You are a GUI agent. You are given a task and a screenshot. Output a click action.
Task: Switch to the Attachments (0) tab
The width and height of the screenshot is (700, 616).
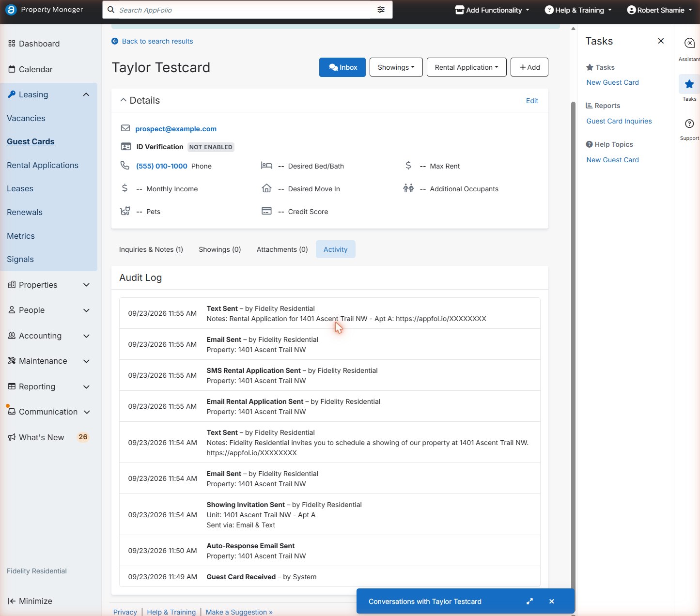(x=282, y=249)
